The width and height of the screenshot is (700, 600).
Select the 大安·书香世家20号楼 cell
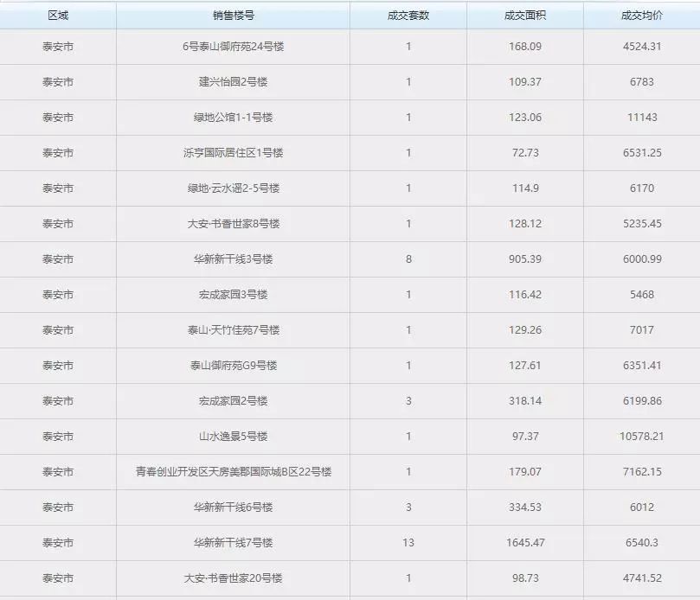233,578
